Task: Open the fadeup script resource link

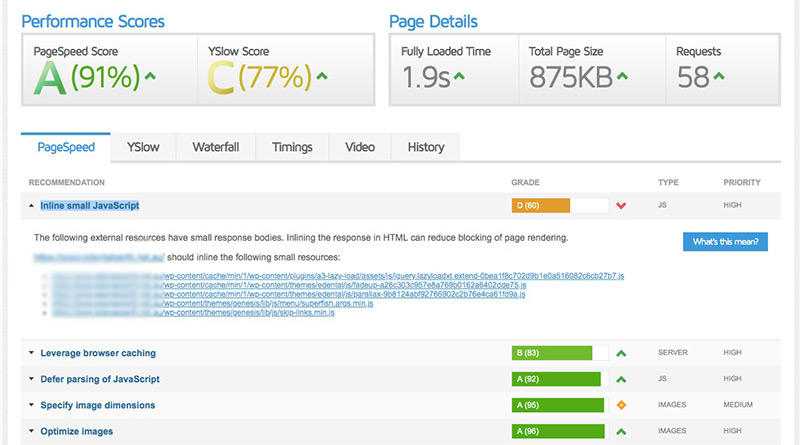Action: click(x=289, y=285)
